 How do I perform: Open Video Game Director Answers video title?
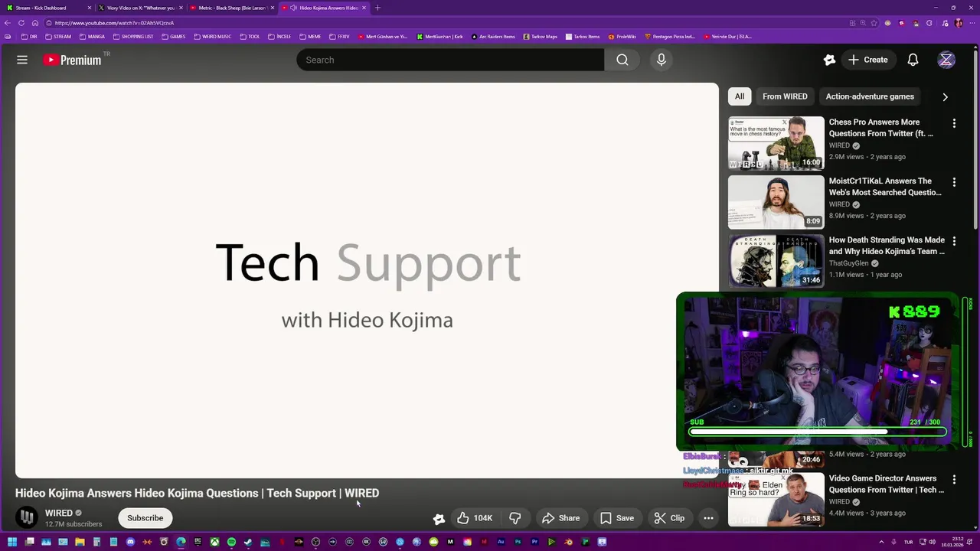(887, 484)
